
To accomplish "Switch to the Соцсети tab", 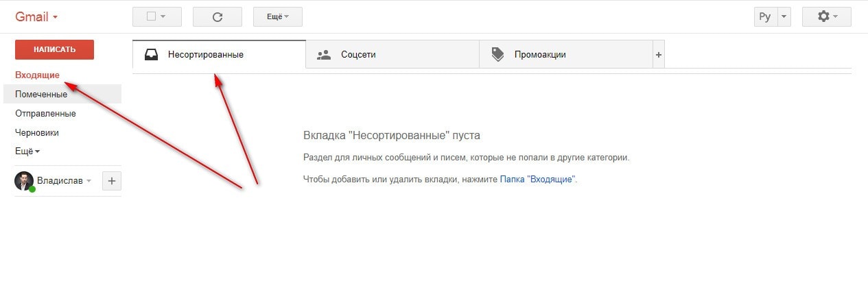I will (x=358, y=55).
